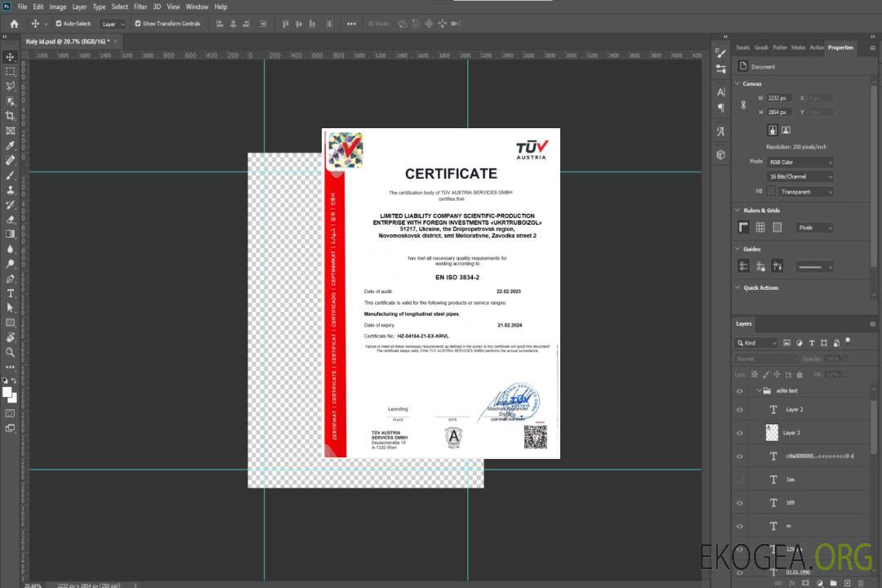This screenshot has width=882, height=588.
Task: Click the more align options ellipsis
Action: (x=351, y=24)
